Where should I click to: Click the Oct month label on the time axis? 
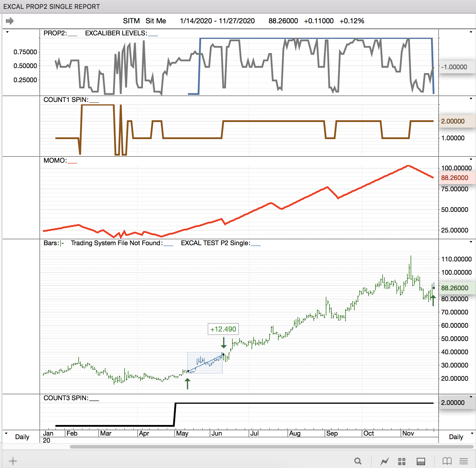click(368, 433)
